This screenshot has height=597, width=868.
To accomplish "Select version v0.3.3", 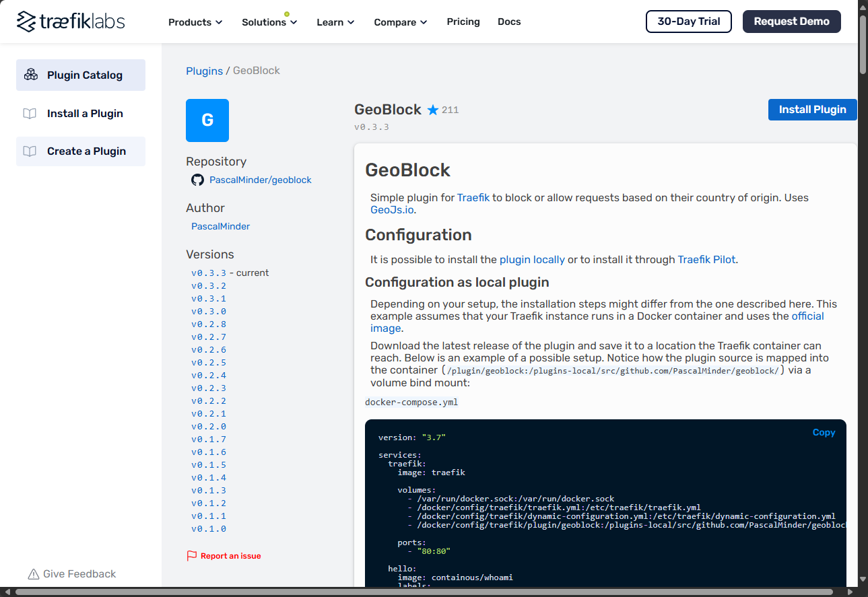I will click(x=209, y=273).
